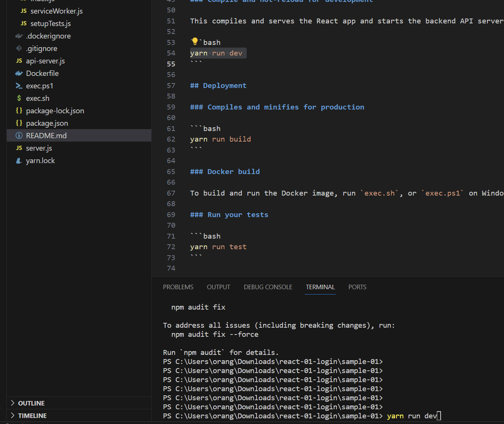The width and height of the screenshot is (504, 424).
Task: Click 'npm audit fix --force' in terminal
Action: coord(215,335)
